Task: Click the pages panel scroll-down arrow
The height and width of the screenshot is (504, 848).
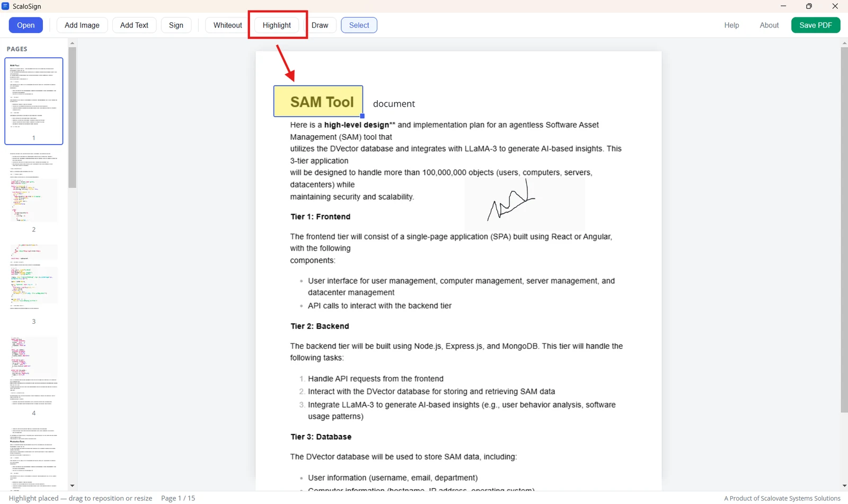Action: [72, 486]
